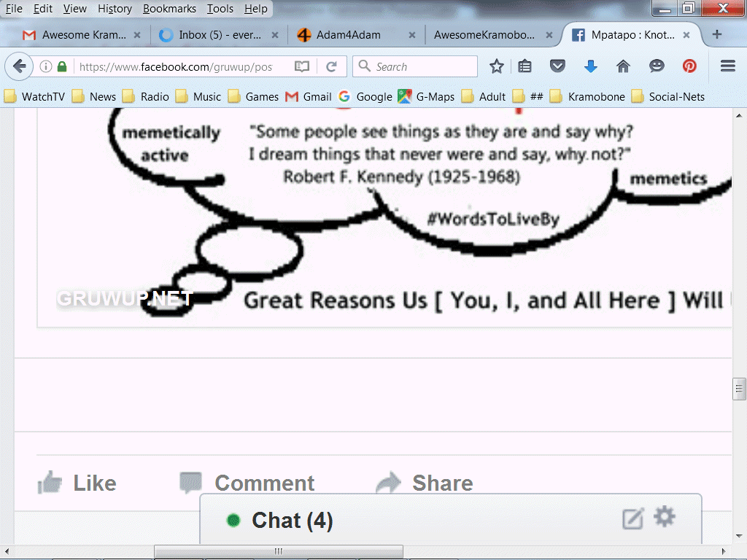
Task: Open the View menu
Action: pyautogui.click(x=75, y=9)
